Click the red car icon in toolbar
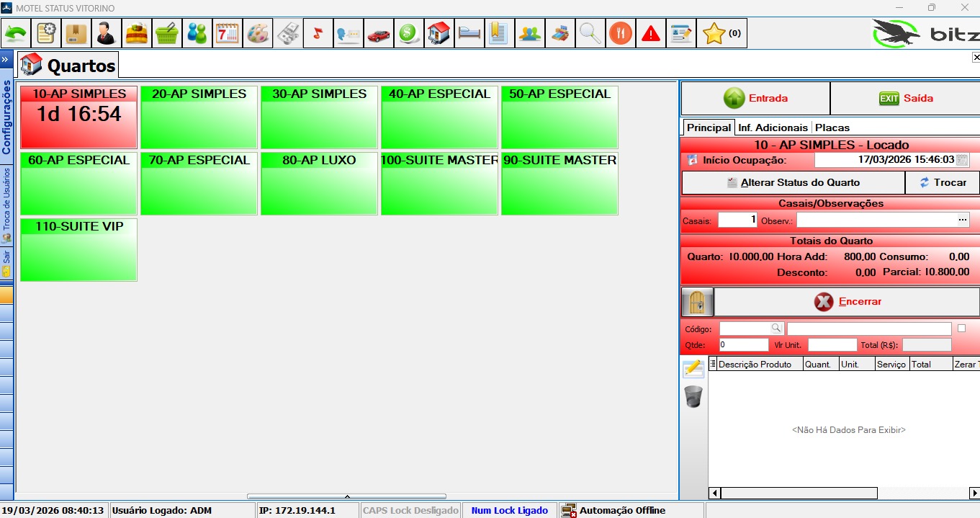Screen dimensions: 980x518 [378, 34]
